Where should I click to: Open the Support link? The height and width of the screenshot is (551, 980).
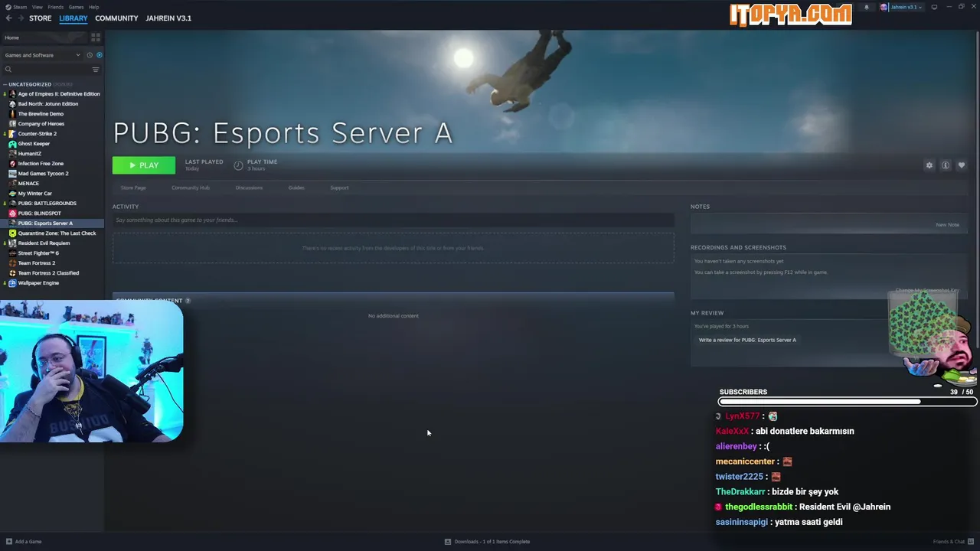339,187
